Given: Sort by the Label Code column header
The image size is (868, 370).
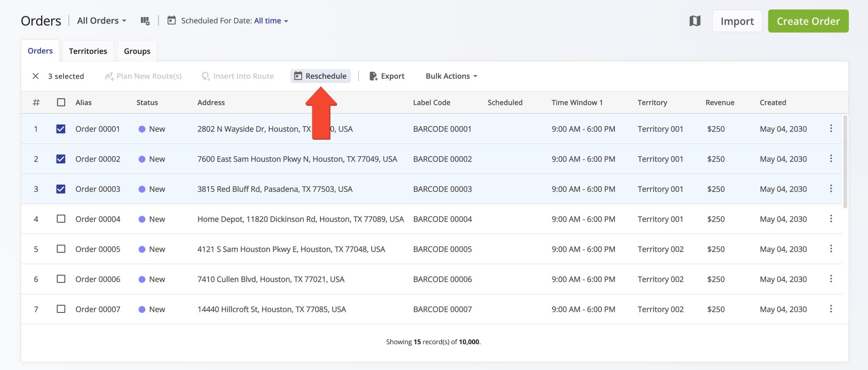Looking at the screenshot, I should point(431,102).
